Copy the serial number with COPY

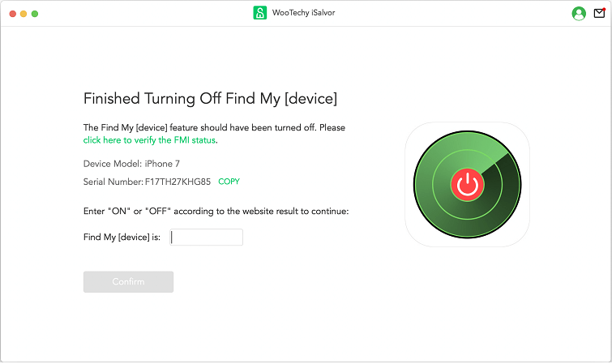[x=229, y=182]
